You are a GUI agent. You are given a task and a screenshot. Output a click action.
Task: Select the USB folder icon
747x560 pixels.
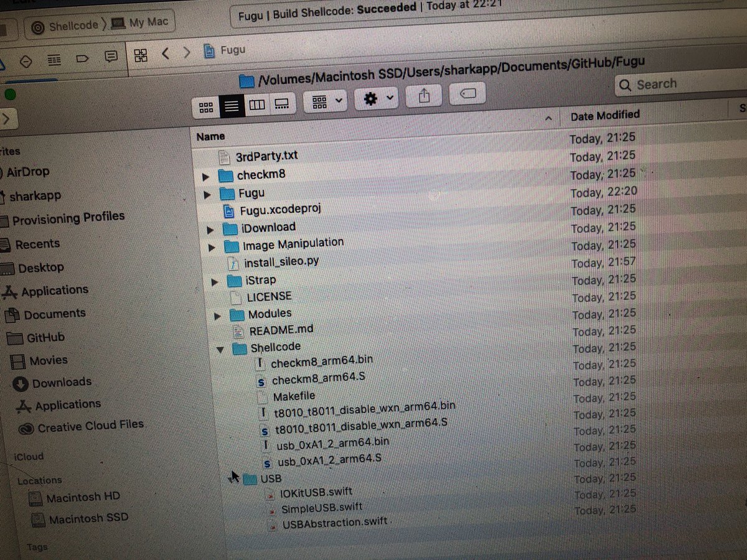(x=250, y=479)
